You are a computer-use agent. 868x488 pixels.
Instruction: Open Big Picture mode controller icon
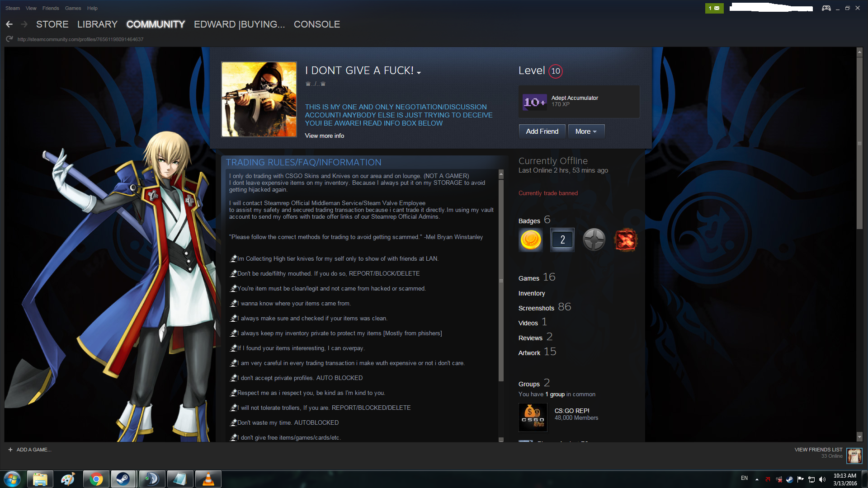[x=826, y=8]
